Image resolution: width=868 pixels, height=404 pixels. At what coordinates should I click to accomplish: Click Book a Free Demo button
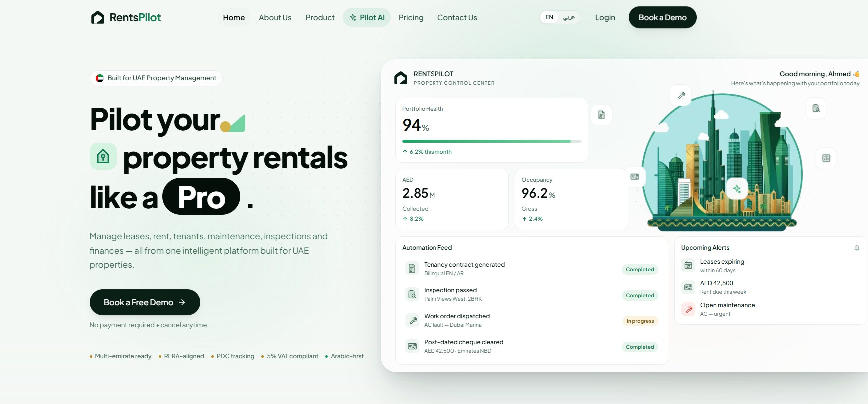point(145,302)
